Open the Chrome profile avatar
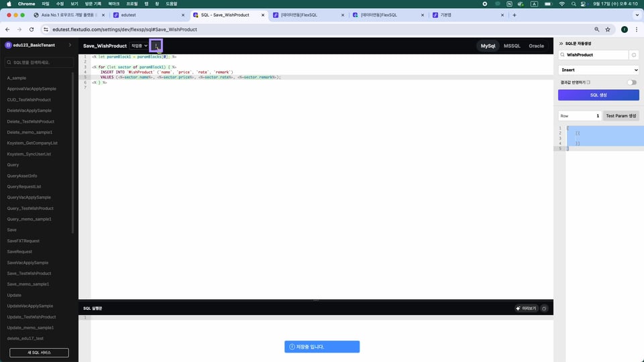The height and width of the screenshot is (362, 644). pos(625,29)
